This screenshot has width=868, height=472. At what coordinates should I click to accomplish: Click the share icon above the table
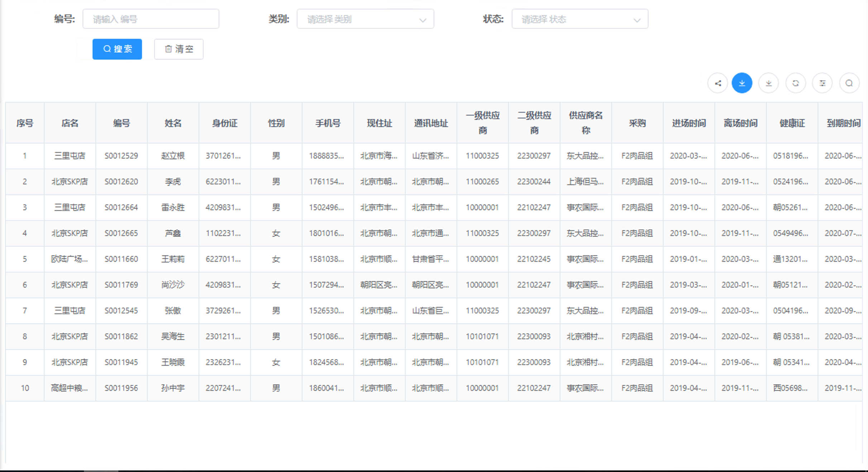coord(718,83)
